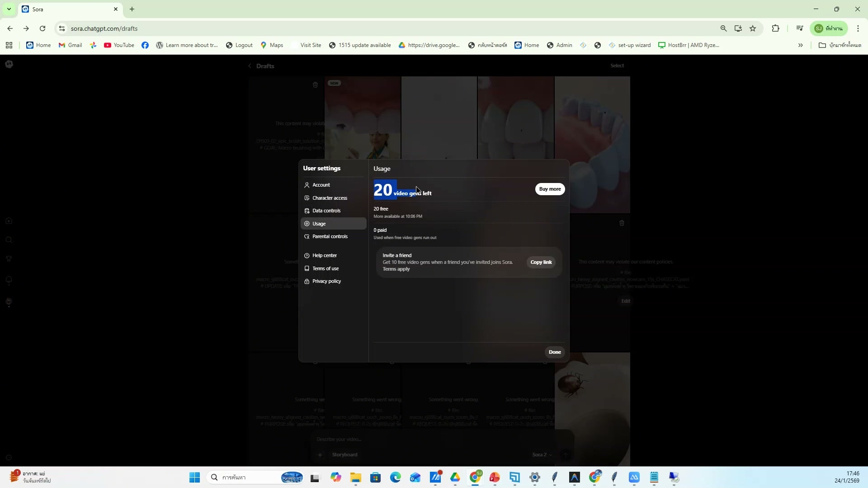
Task: Expand hidden bookmarks chevron
Action: click(800, 45)
